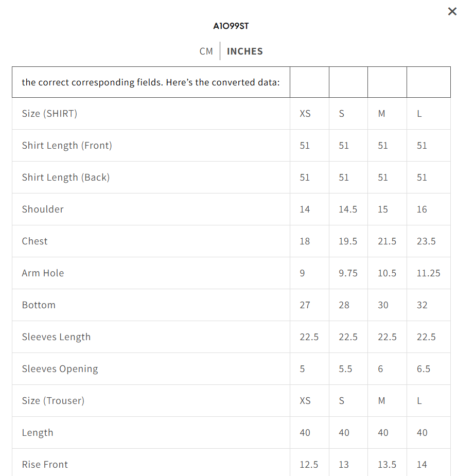Click the A1099ST product code heading
Screen dimensions: 457x476
click(x=231, y=26)
